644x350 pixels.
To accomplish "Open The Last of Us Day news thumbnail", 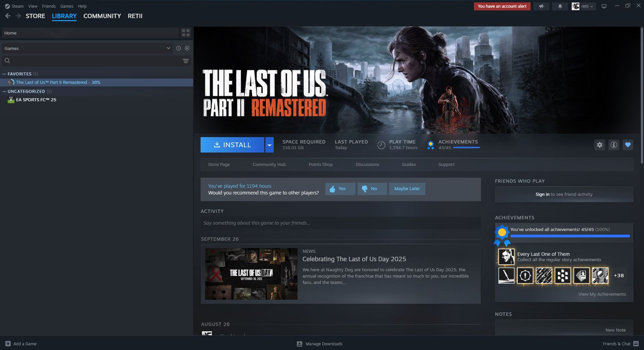I will coord(251,274).
